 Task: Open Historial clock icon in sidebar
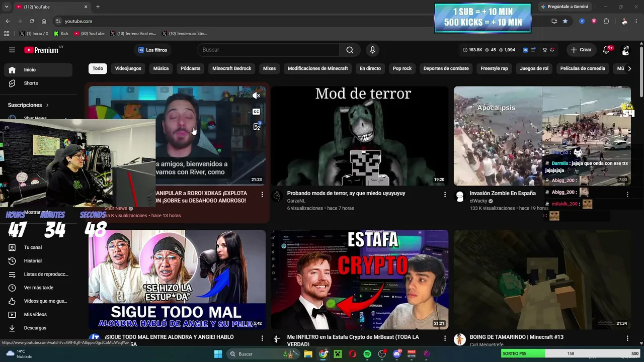pyautogui.click(x=12, y=261)
